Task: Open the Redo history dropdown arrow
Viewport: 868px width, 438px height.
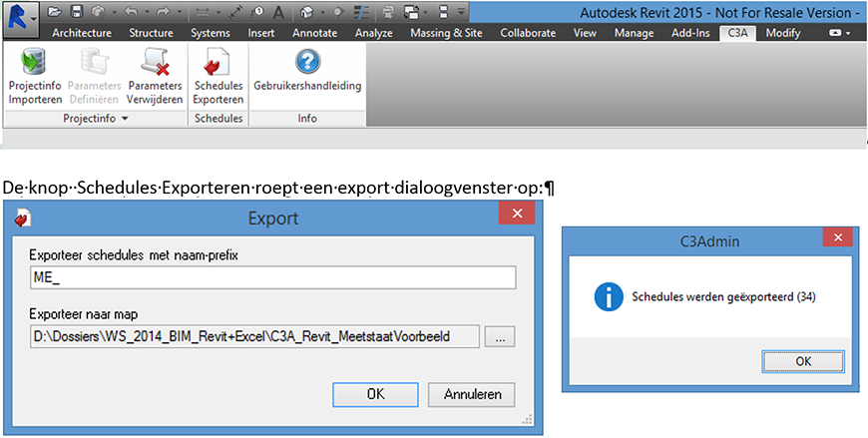Action: (x=180, y=12)
